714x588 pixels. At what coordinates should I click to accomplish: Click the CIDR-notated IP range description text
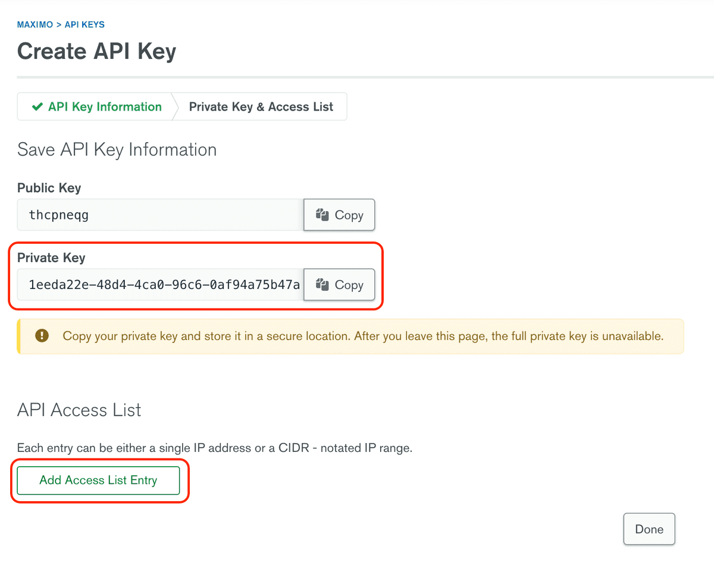pos(214,448)
